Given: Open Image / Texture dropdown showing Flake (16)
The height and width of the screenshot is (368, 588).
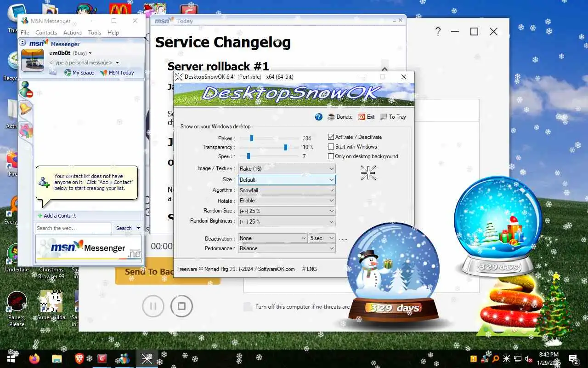Looking at the screenshot, I should (287, 169).
